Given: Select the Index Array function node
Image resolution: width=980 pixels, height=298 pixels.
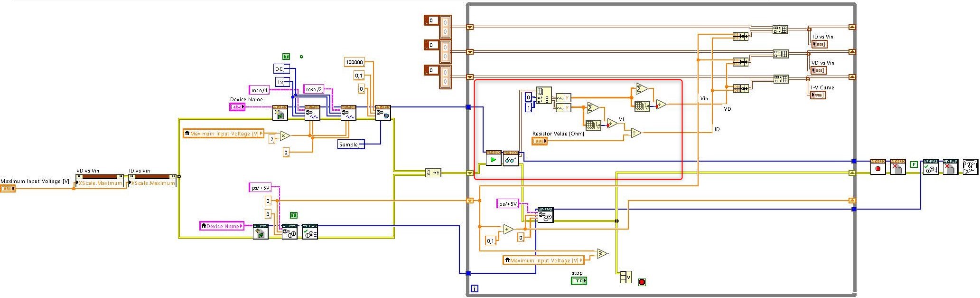Looking at the screenshot, I should click(x=544, y=95).
